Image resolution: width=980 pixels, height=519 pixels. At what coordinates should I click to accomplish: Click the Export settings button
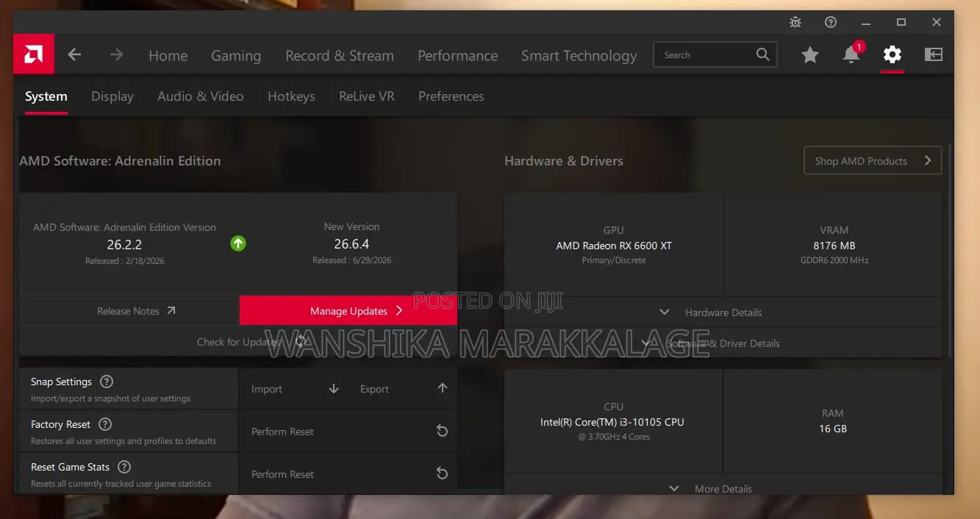[403, 389]
